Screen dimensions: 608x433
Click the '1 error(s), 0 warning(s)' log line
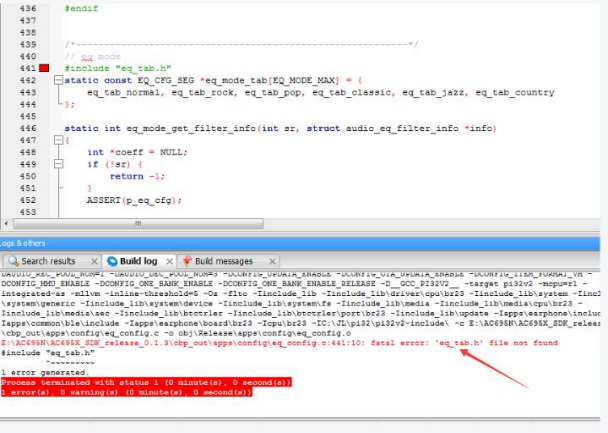[127, 392]
